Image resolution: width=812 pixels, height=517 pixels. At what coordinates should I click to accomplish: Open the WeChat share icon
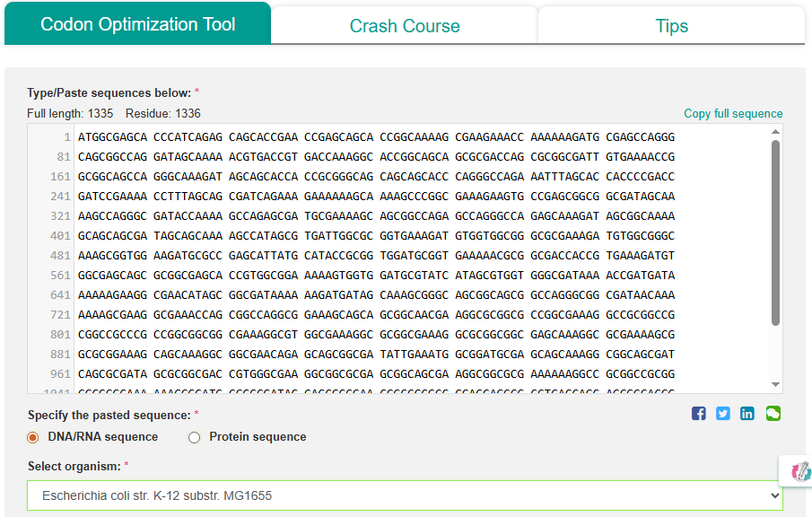(x=773, y=414)
